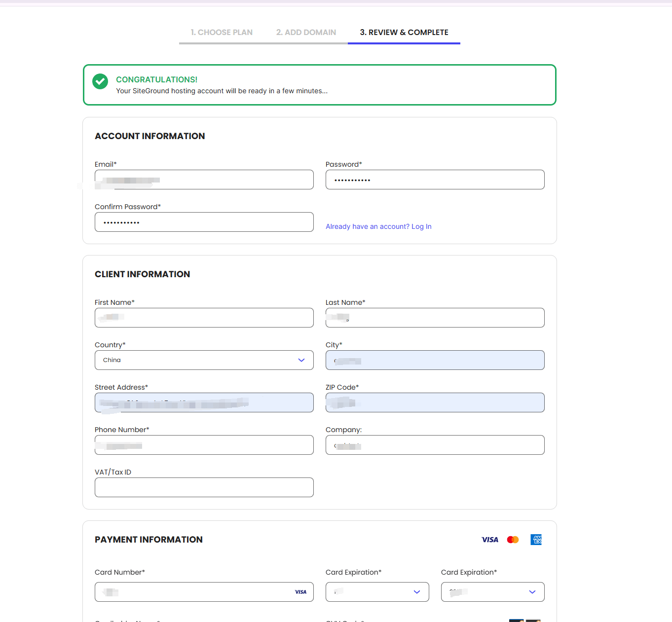The width and height of the screenshot is (672, 622).
Task: Click the hosting account ready message text
Action: click(222, 91)
